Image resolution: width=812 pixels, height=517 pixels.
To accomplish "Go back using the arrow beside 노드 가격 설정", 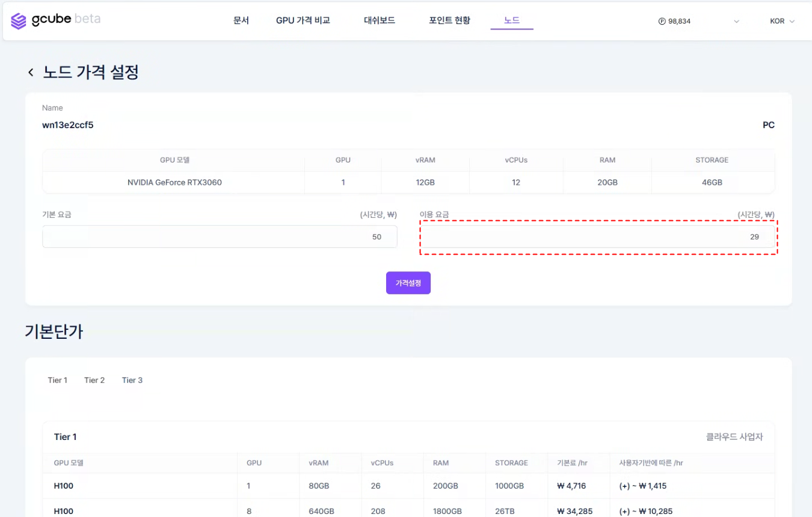I will click(31, 73).
